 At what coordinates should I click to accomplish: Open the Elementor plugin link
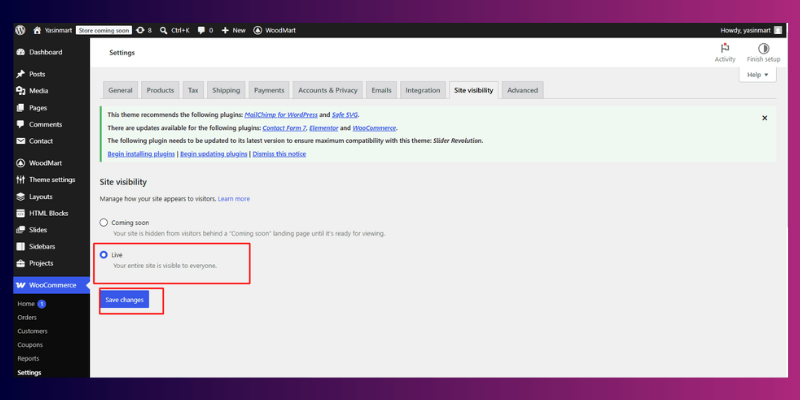coord(323,128)
